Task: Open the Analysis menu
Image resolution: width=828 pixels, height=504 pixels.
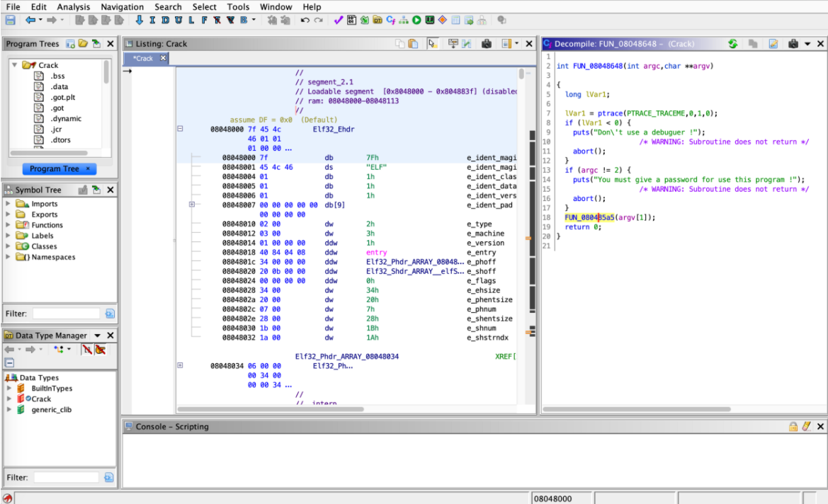Action: click(74, 6)
